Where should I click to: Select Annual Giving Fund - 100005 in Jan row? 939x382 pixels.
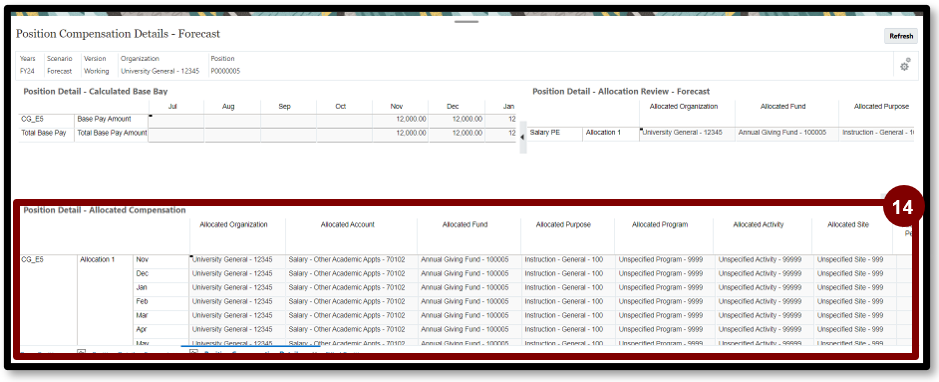pos(470,287)
